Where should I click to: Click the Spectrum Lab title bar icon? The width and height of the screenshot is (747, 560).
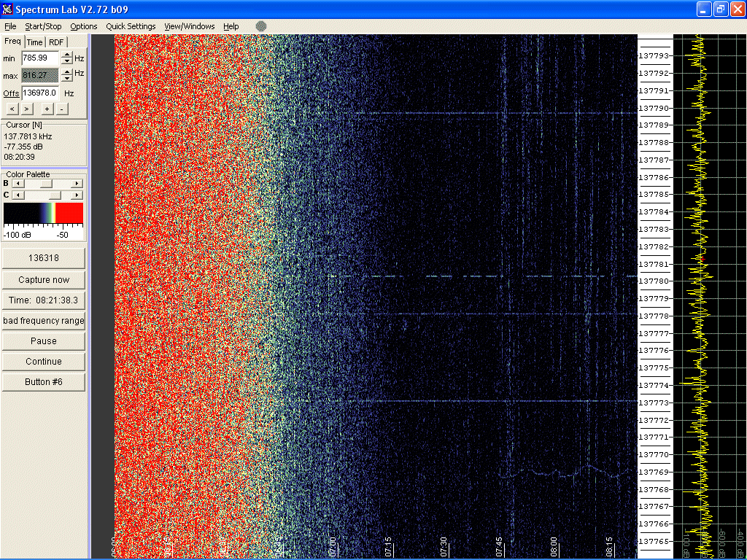7,9
